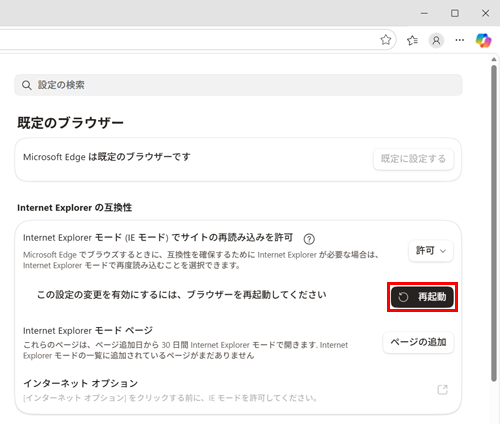Click the ページの追加 button
The width and height of the screenshot is (500, 424).
[x=418, y=342]
